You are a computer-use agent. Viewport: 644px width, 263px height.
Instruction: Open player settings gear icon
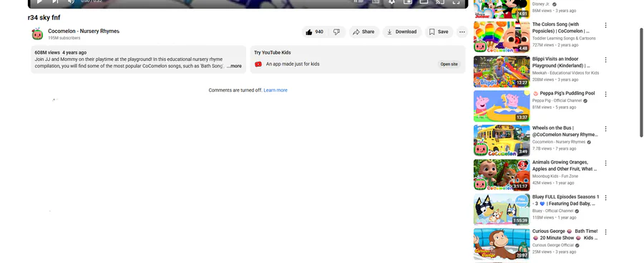[x=391, y=2]
